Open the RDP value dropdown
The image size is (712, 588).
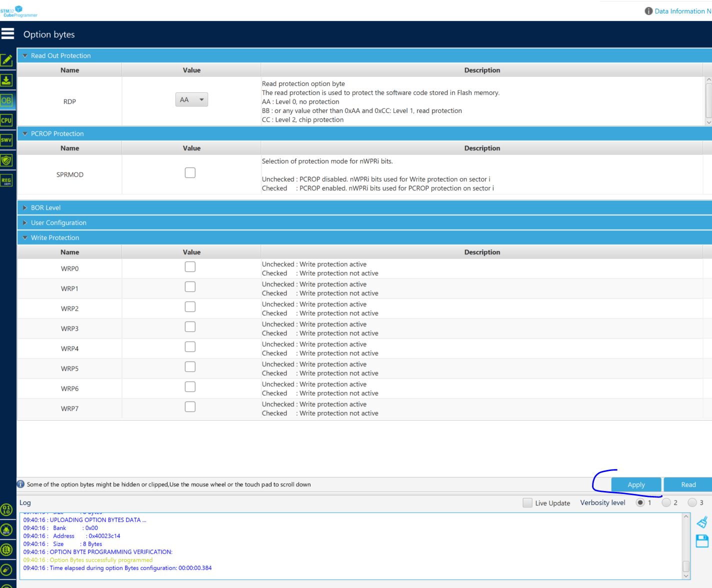point(191,100)
